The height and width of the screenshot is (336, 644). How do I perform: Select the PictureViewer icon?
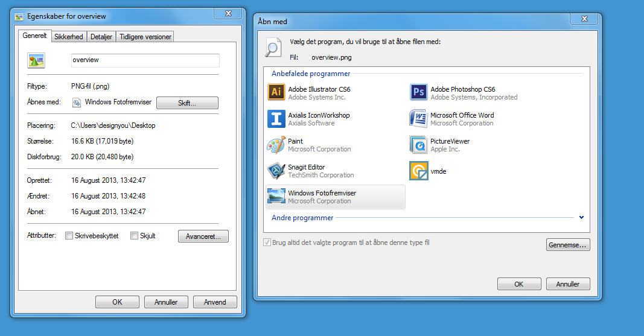(x=418, y=145)
